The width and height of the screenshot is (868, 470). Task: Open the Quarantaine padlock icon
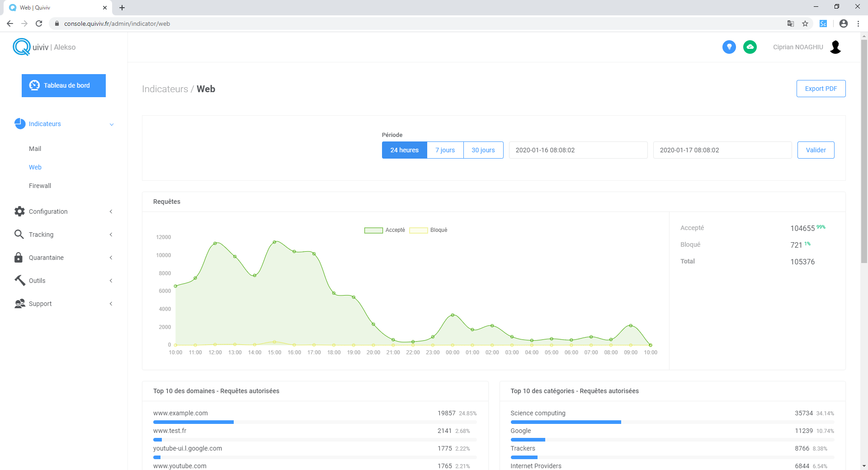point(19,257)
